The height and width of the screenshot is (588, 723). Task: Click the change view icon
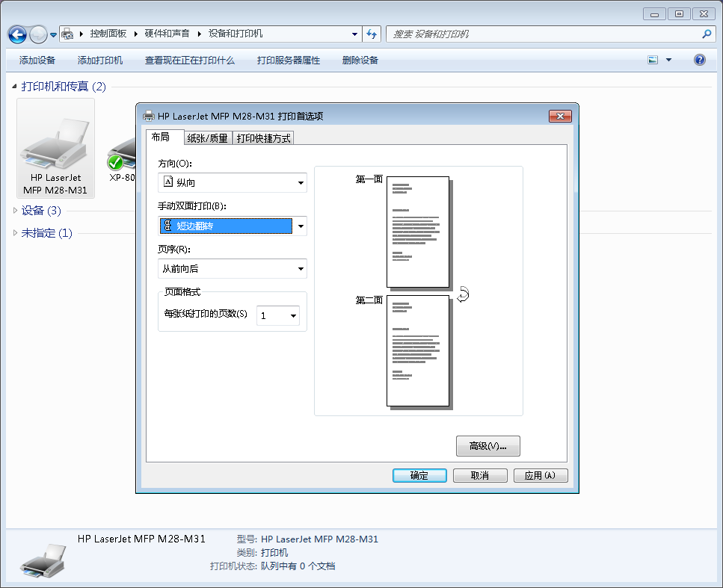tap(653, 60)
